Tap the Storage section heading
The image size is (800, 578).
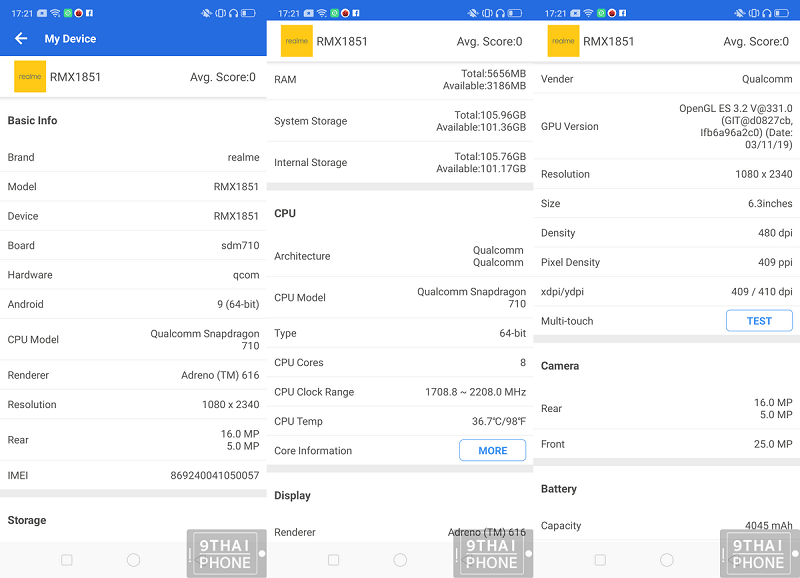(27, 520)
